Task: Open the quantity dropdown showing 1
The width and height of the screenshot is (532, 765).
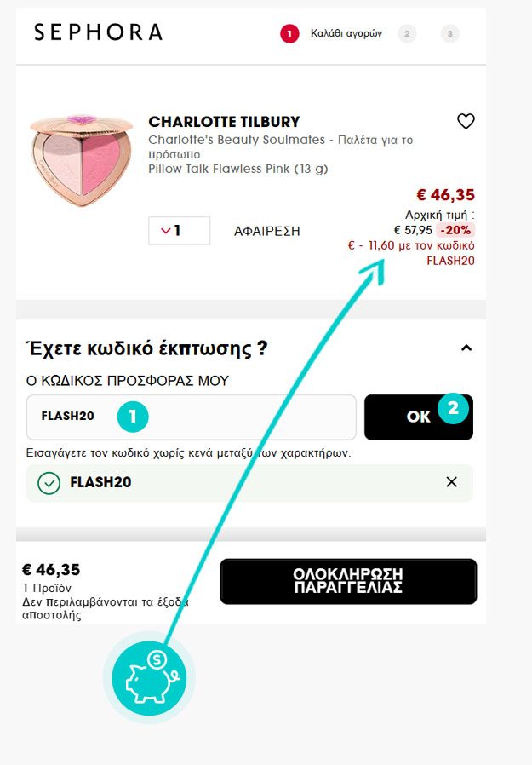Action: [179, 231]
